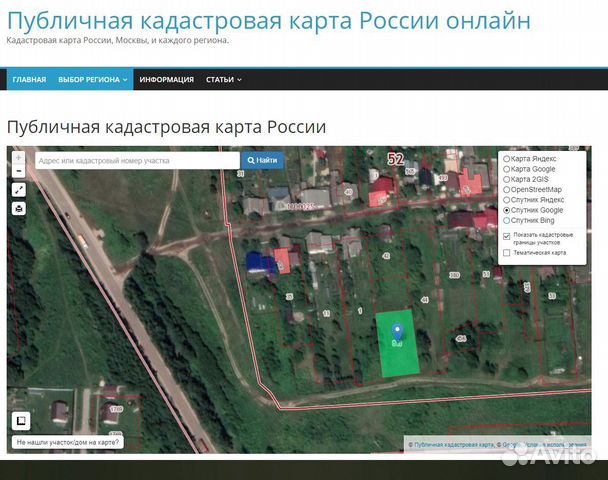This screenshot has height=480, width=608.
Task: Click parcel label 42 on the map
Action: [386, 256]
